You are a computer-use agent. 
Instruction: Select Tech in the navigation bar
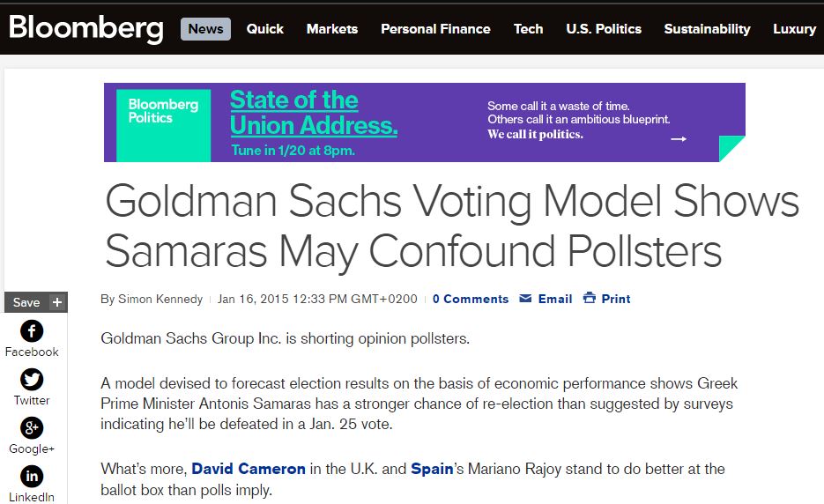pos(528,29)
